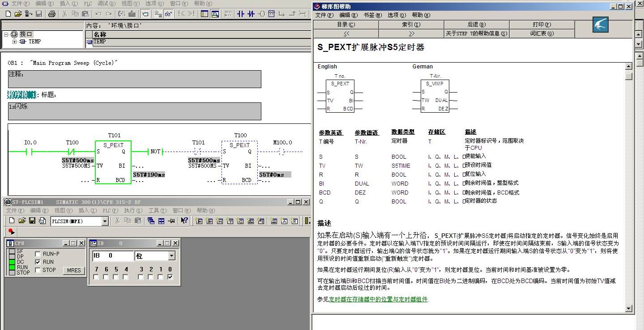Open the 执行 menu in PLCSIM

132,211
